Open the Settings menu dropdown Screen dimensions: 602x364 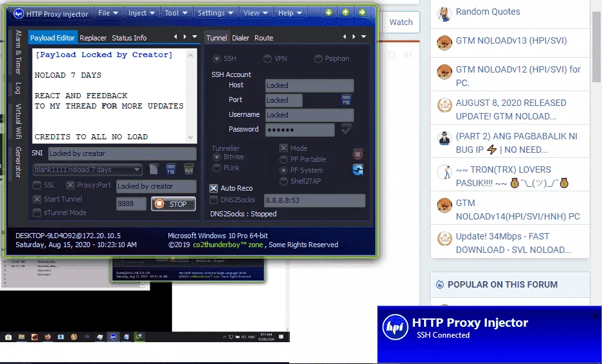click(x=215, y=13)
